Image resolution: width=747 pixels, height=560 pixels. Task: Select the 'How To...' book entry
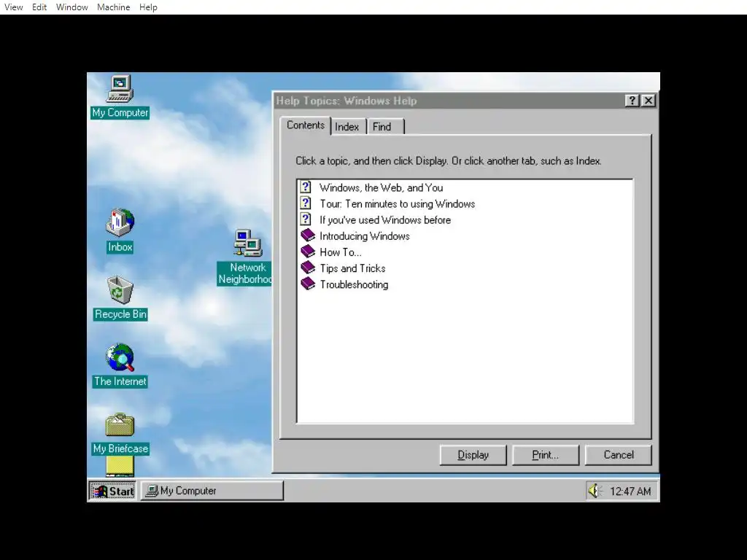click(340, 252)
